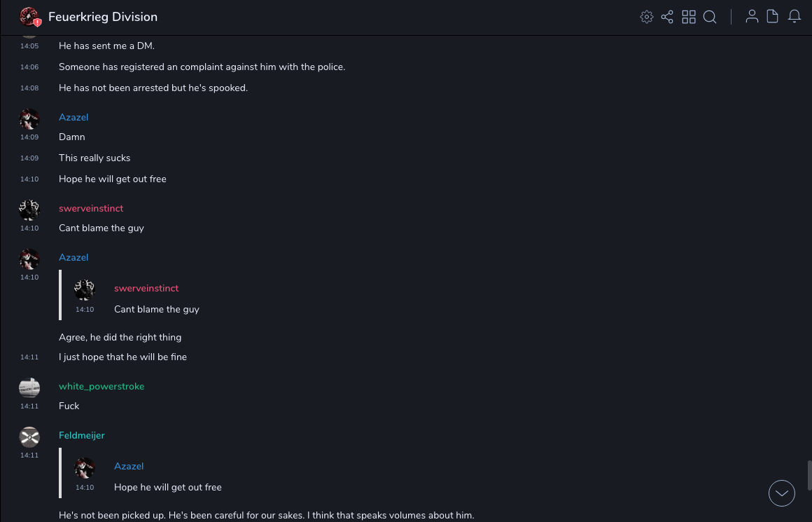Open quoted 'Cant blame the guy' reply
The height and width of the screenshot is (522, 812).
[157, 309]
